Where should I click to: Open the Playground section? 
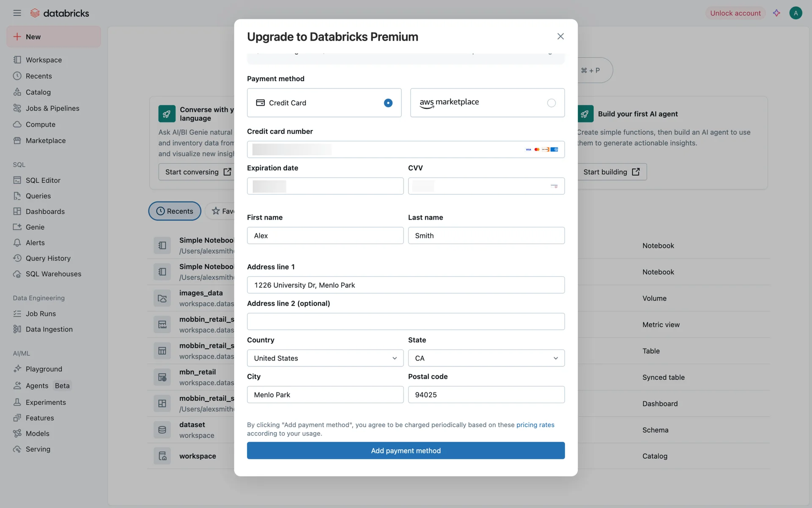point(44,369)
